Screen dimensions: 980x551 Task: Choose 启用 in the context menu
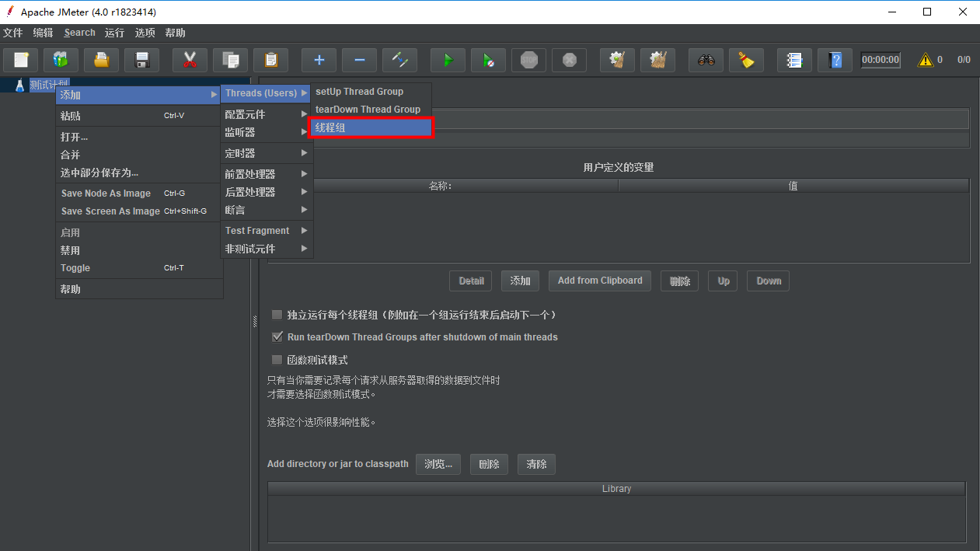(x=139, y=232)
